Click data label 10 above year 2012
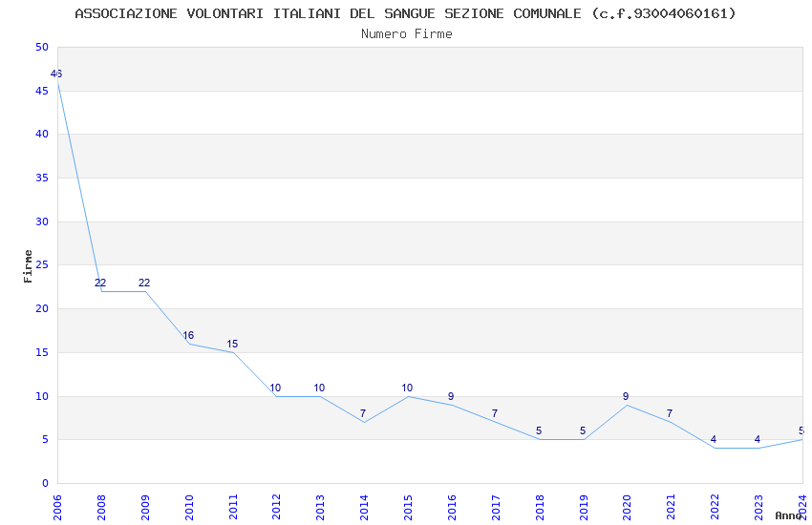The height and width of the screenshot is (525, 812). pos(275,388)
